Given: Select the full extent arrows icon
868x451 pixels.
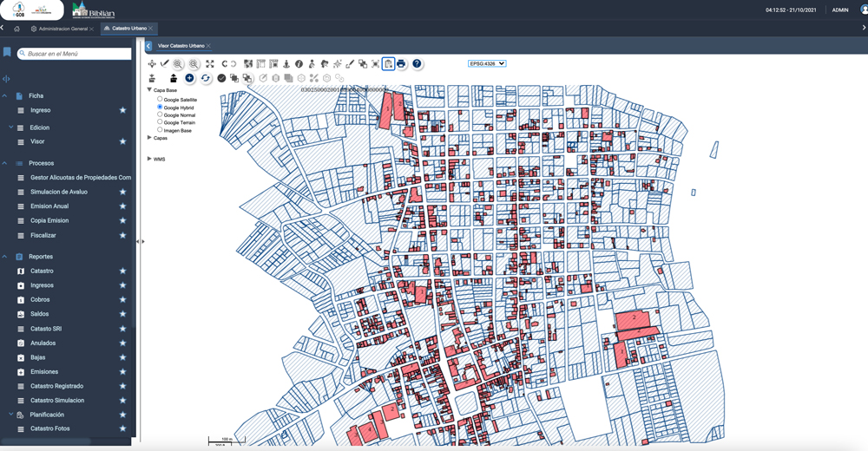Looking at the screenshot, I should tap(210, 64).
